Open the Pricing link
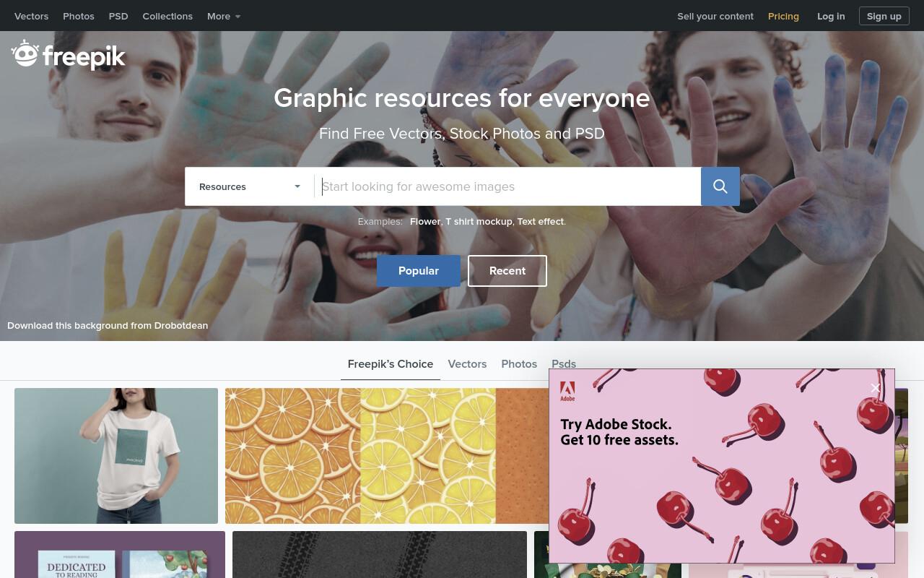This screenshot has width=924, height=578. point(783,16)
